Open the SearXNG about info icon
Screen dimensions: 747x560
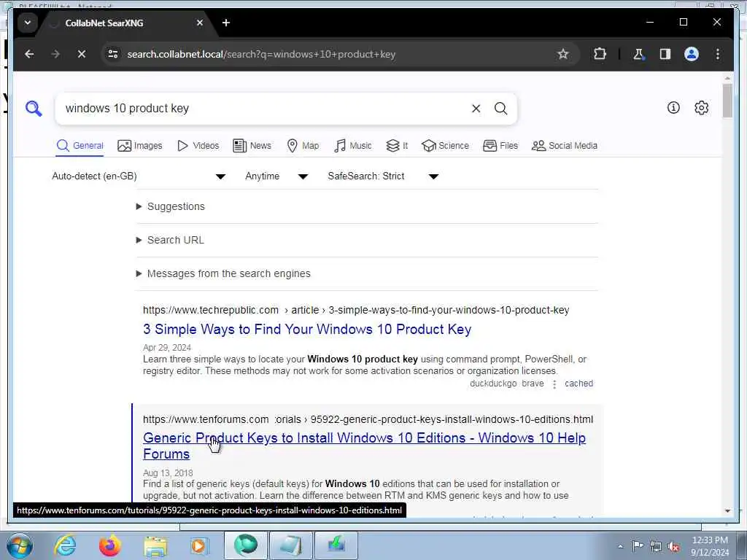673,108
